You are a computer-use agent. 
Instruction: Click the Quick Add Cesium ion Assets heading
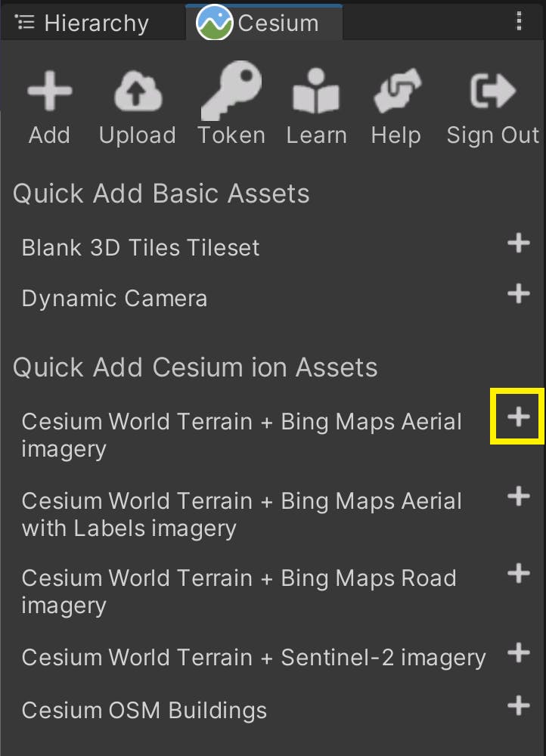[x=194, y=367]
